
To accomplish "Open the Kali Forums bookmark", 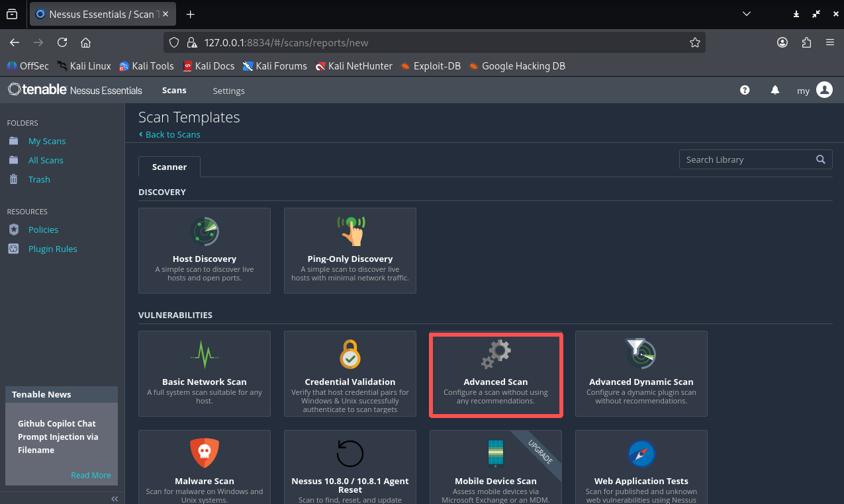I will (275, 66).
